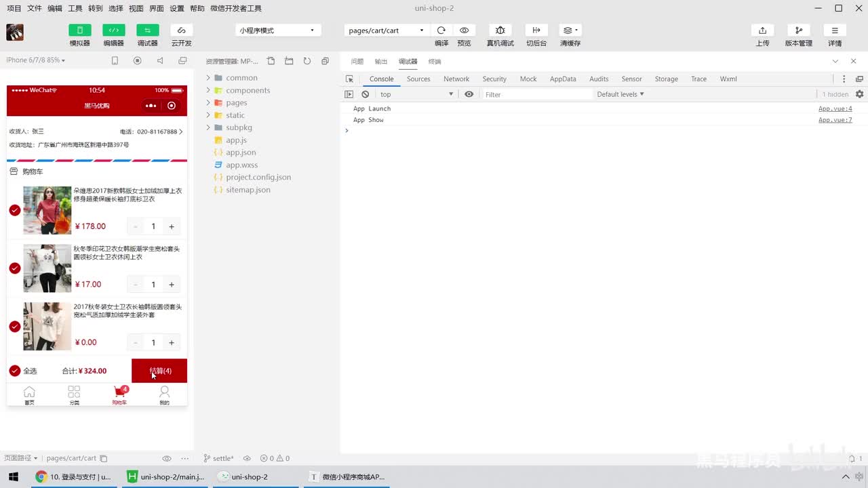Open the version management icon

point(798,30)
